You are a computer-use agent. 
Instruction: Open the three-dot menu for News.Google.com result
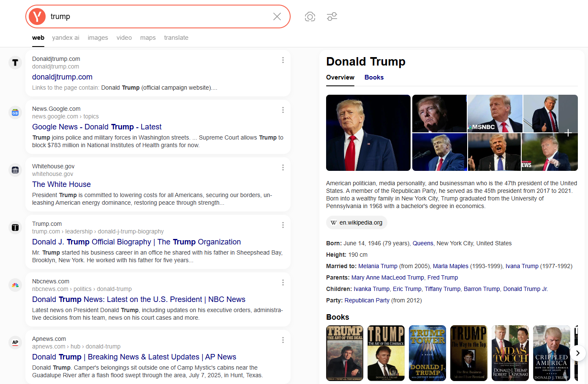(283, 110)
